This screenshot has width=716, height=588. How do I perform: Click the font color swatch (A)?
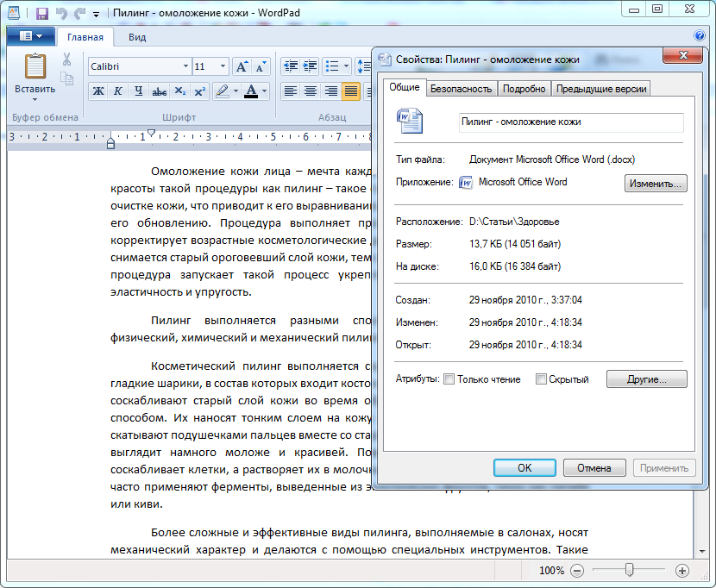250,91
